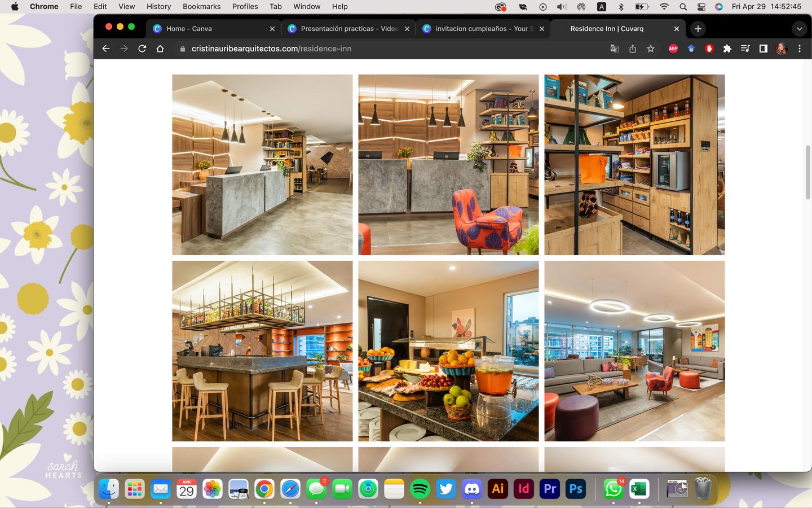Open the Profiles menu

(x=245, y=7)
